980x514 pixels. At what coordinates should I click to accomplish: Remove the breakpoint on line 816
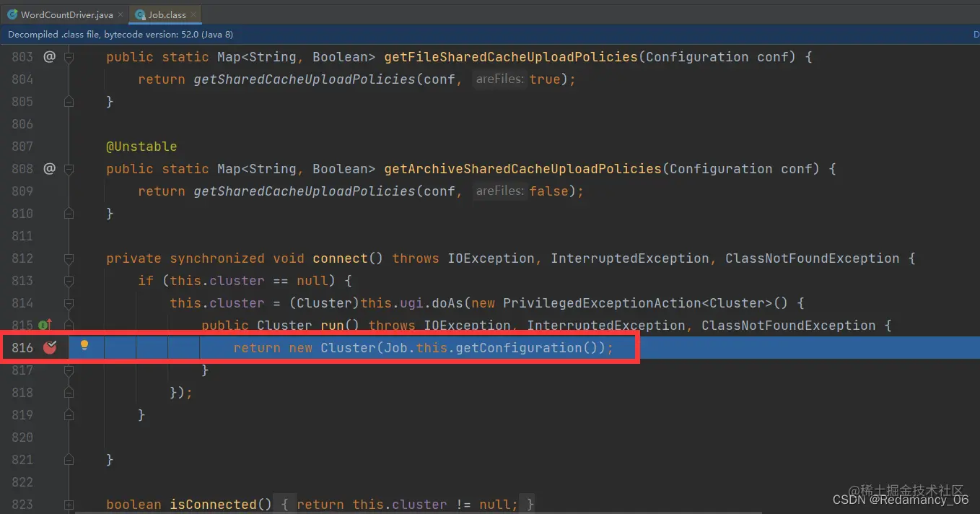coord(50,347)
